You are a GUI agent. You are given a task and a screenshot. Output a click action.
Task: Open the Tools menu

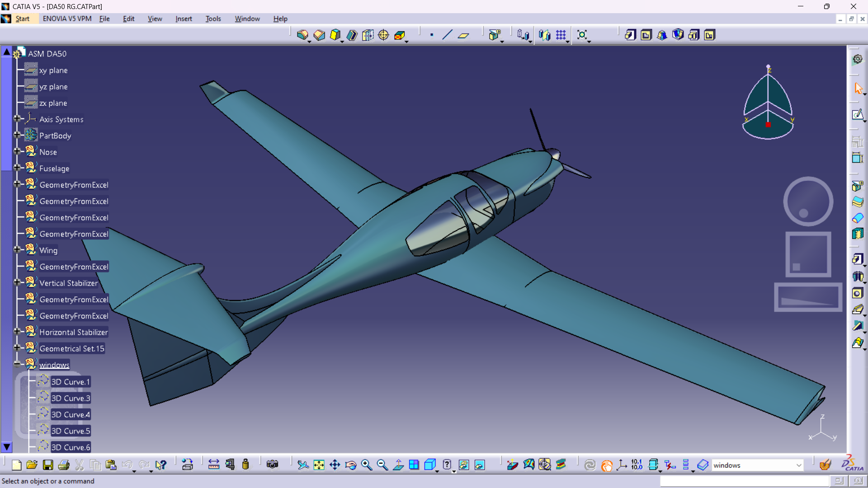tap(213, 19)
